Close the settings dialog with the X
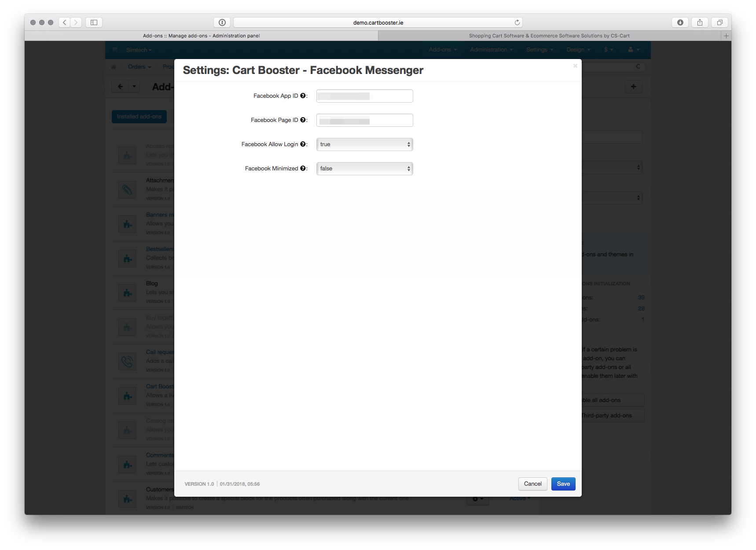The image size is (756, 550). click(x=575, y=66)
